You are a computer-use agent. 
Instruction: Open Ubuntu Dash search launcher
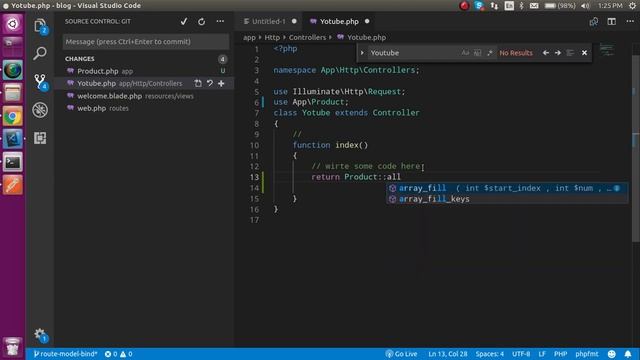[13, 24]
